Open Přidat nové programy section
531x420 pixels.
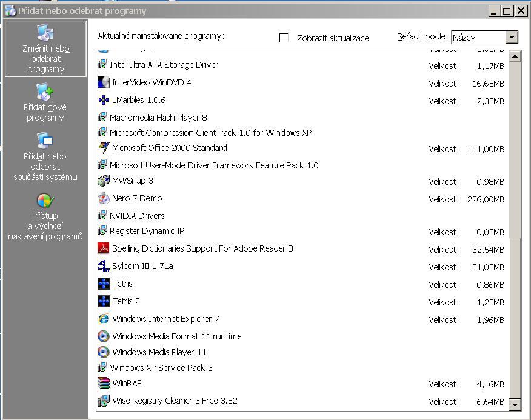point(45,103)
